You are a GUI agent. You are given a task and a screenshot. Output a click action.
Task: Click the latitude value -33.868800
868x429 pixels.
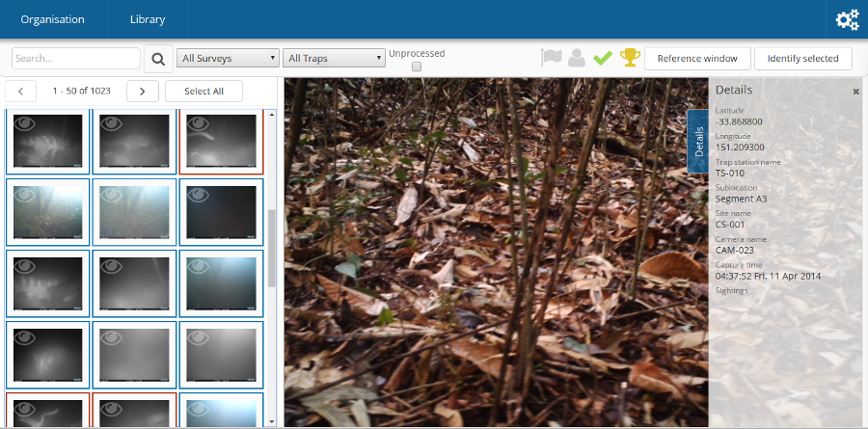pos(739,121)
